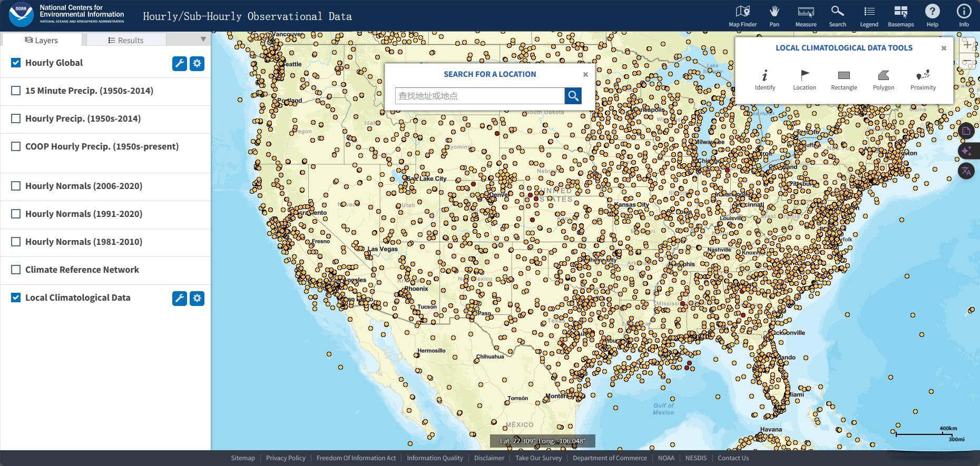Click the Hermosillo map label
Image resolution: width=980 pixels, height=466 pixels.
click(432, 351)
